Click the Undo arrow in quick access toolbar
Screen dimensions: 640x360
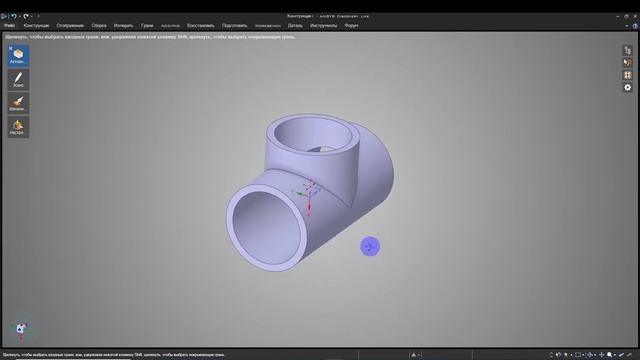[x=13, y=16]
